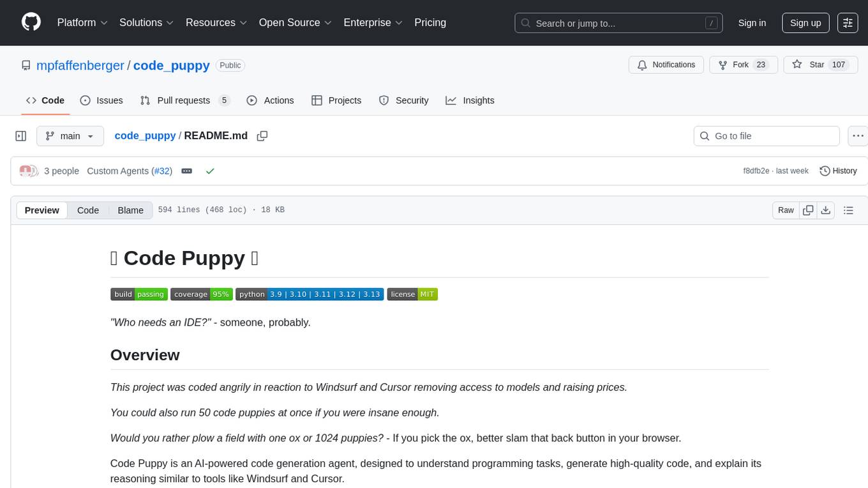
Task: View commit status green checkmark
Action: (x=210, y=171)
